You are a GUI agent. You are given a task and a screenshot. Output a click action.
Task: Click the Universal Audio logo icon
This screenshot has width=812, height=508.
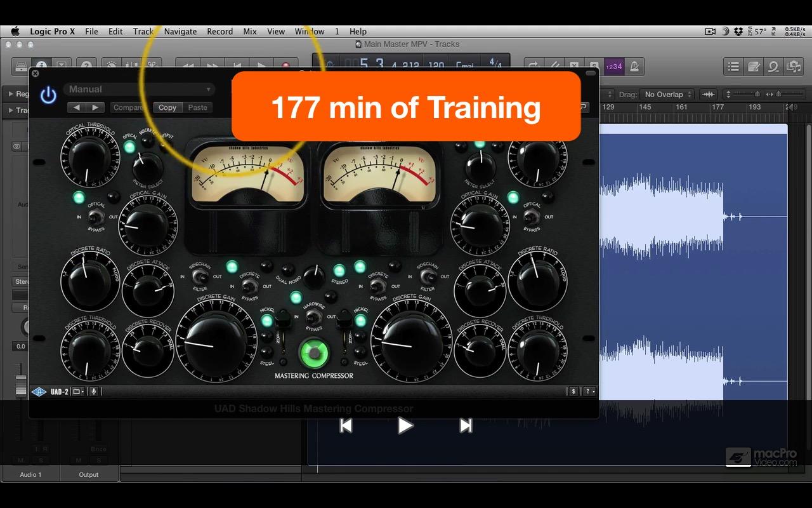tap(39, 392)
